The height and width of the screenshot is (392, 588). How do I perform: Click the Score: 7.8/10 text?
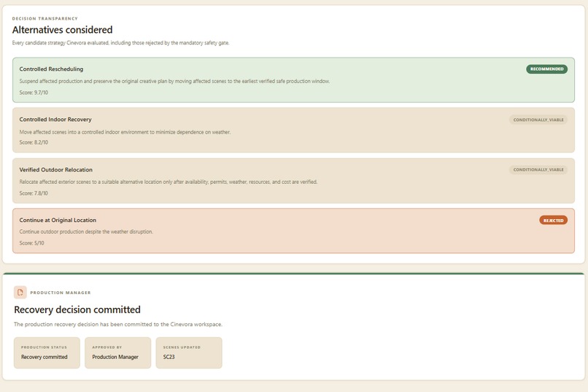[34, 193]
